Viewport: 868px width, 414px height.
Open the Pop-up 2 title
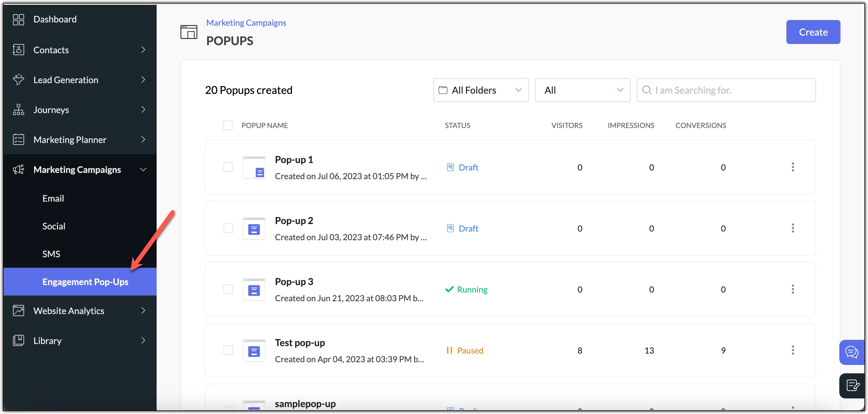294,220
